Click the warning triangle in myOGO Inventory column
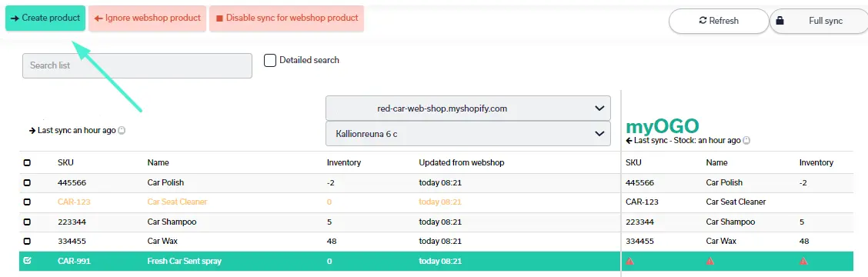The width and height of the screenshot is (868, 277). [x=803, y=261]
